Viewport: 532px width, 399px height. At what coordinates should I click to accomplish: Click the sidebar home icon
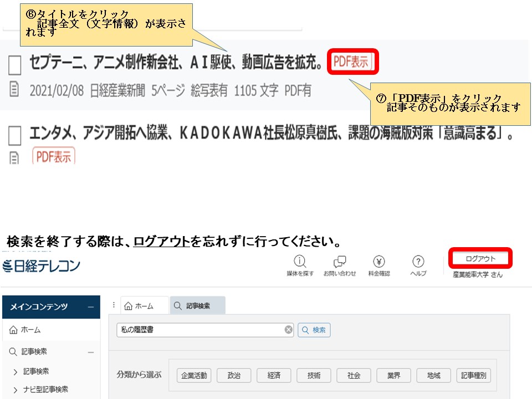(x=13, y=330)
